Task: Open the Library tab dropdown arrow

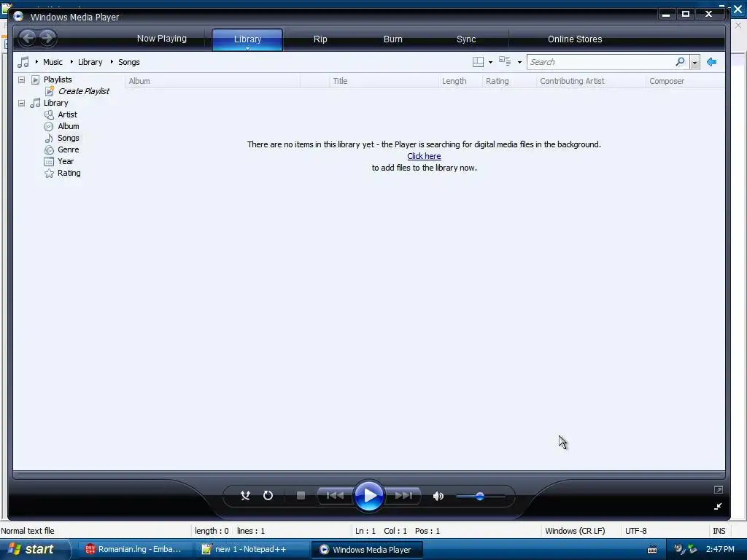Action: click(x=247, y=48)
